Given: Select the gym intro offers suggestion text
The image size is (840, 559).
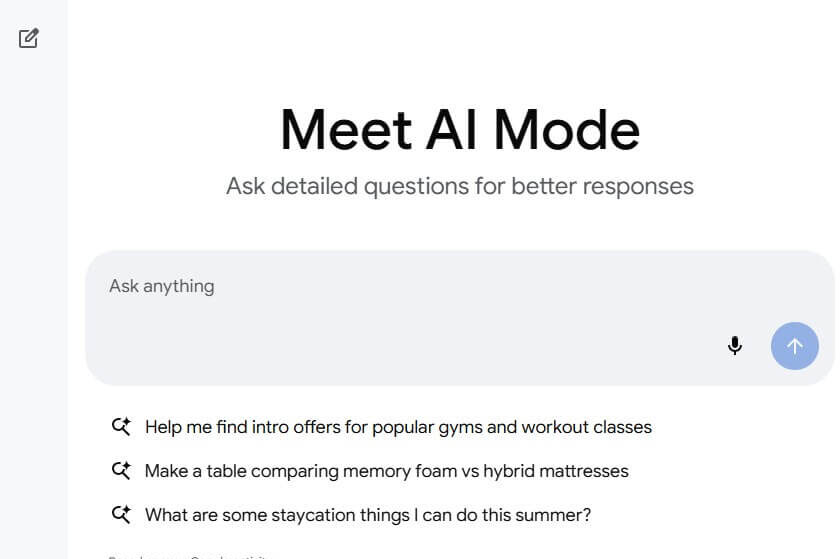Looking at the screenshot, I should pos(398,427).
